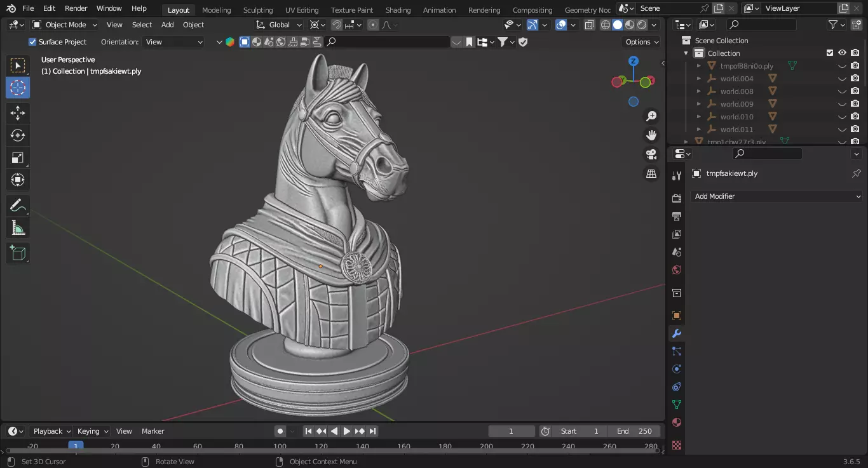Open the Object Mode dropdown
This screenshot has height=468, width=868.
click(x=64, y=25)
